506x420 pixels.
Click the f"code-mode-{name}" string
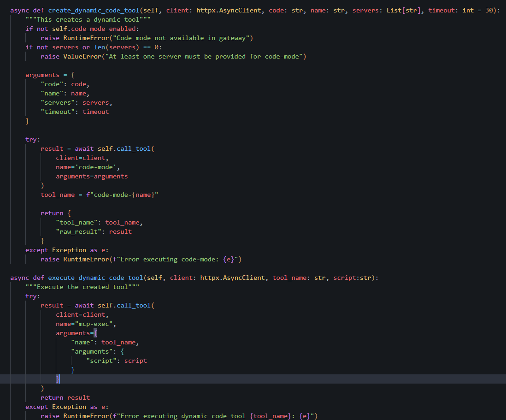click(122, 195)
